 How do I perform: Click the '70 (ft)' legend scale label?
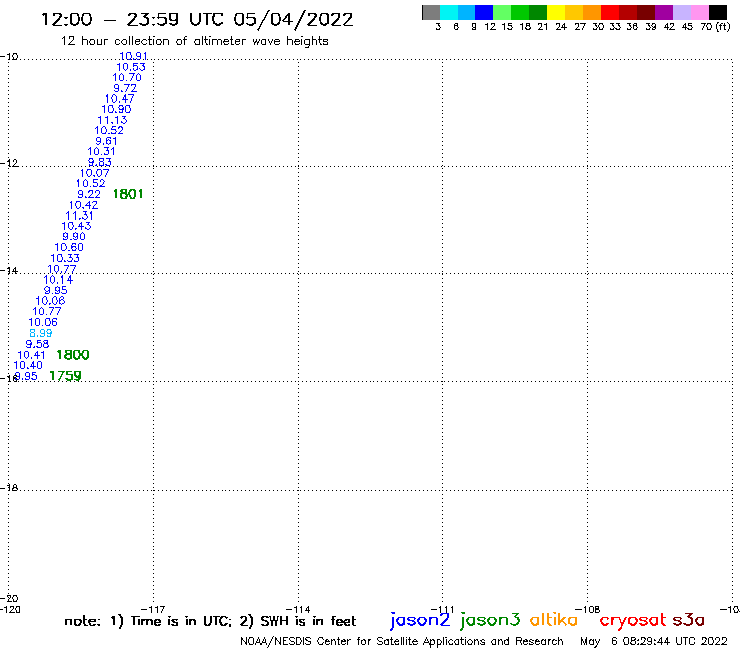click(715, 27)
